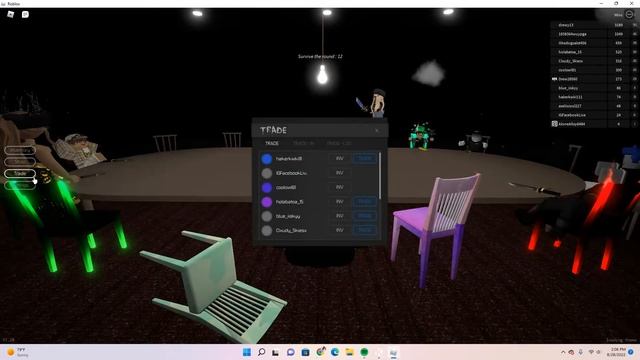Click the 'Survive the round' timer text
The height and width of the screenshot is (360, 640).
coord(320,56)
